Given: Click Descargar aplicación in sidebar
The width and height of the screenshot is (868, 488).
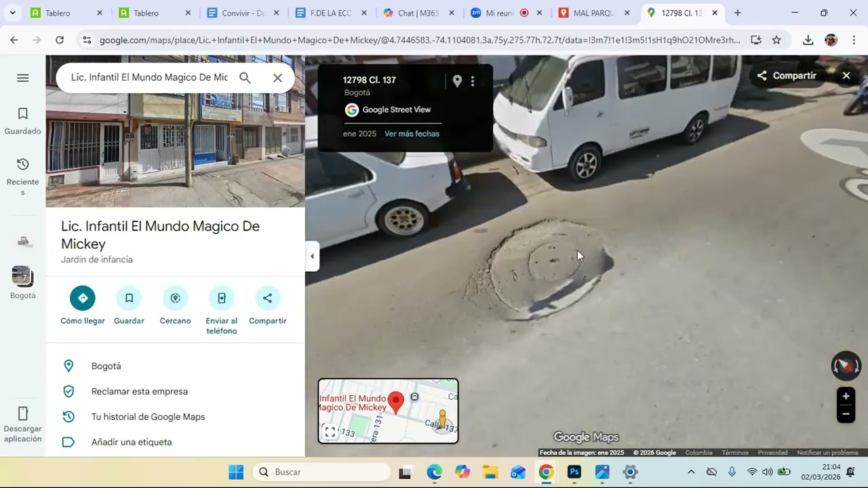Looking at the screenshot, I should (x=22, y=424).
